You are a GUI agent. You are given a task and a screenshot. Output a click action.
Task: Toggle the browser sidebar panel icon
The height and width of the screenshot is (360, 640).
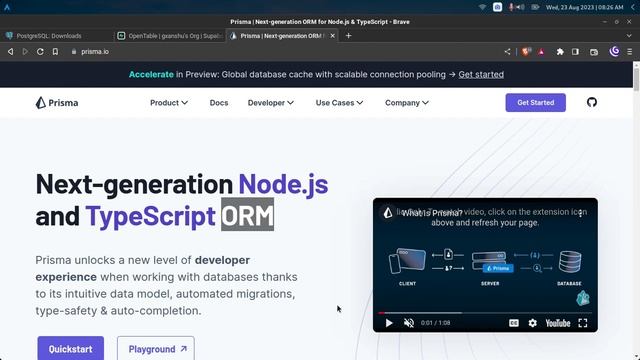click(x=575, y=52)
